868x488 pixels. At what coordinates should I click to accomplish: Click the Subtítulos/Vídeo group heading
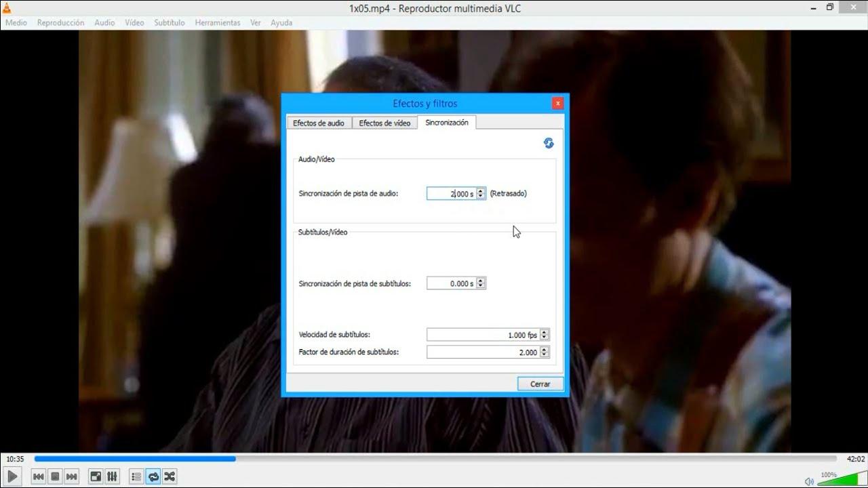tap(323, 232)
